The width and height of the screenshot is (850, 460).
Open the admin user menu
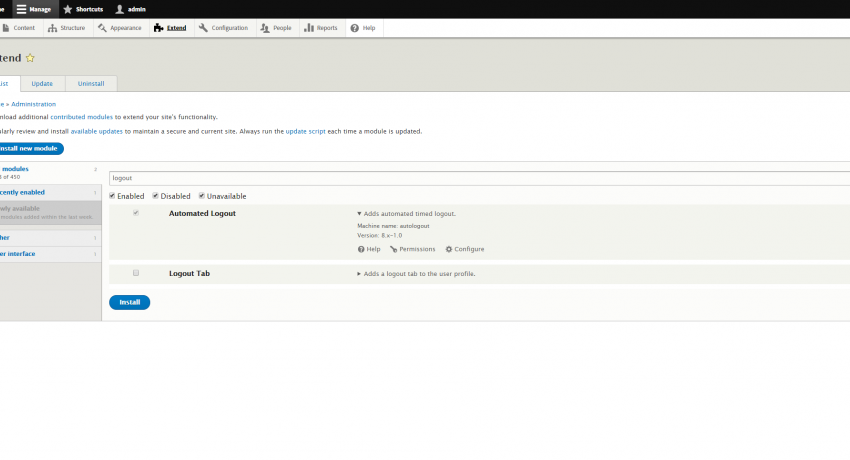click(x=130, y=9)
